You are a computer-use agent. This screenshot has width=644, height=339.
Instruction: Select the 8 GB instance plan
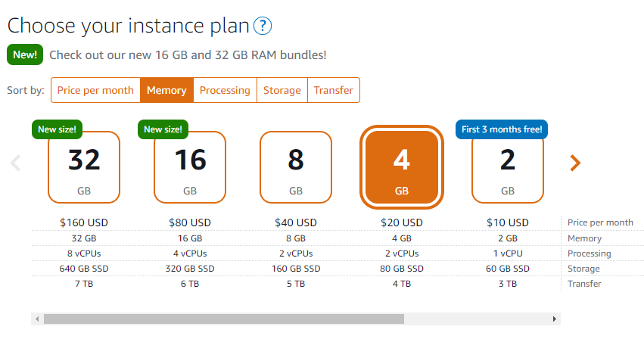pos(296,167)
